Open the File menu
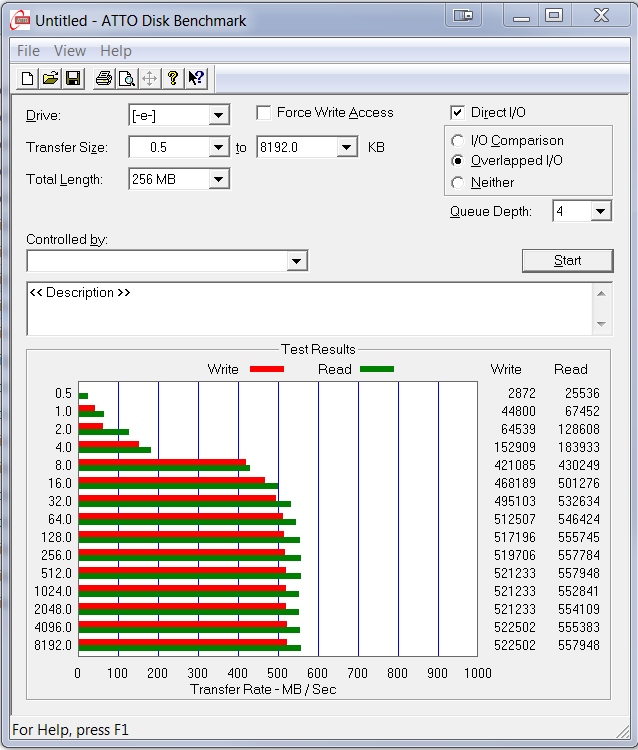Image resolution: width=638 pixels, height=750 pixels. click(x=28, y=51)
